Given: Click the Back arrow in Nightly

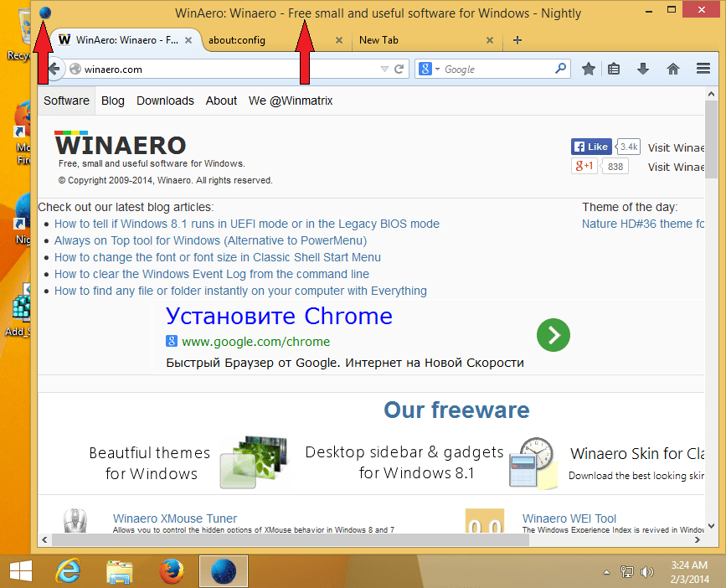Looking at the screenshot, I should (x=54, y=70).
